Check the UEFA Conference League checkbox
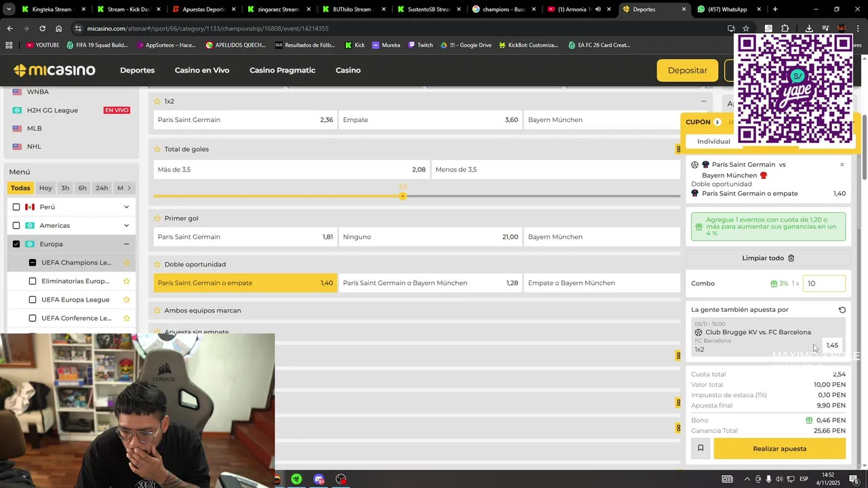 [x=33, y=318]
